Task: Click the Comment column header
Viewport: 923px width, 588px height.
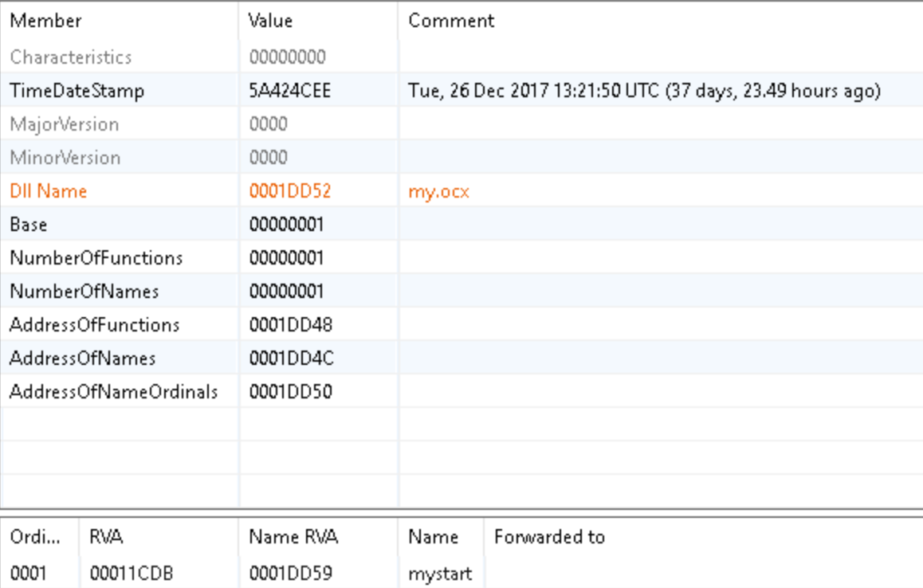Action: [451, 21]
